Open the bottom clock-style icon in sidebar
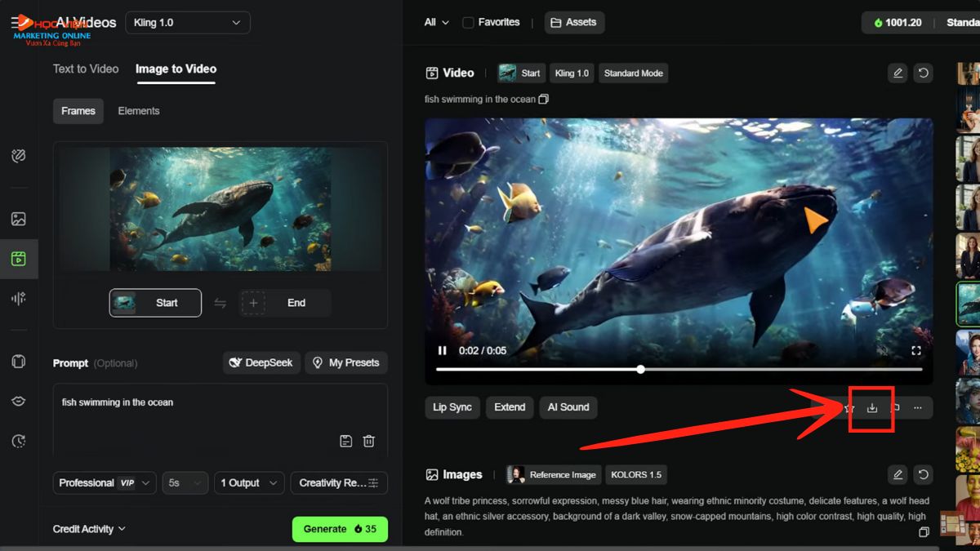The width and height of the screenshot is (980, 551). click(19, 441)
